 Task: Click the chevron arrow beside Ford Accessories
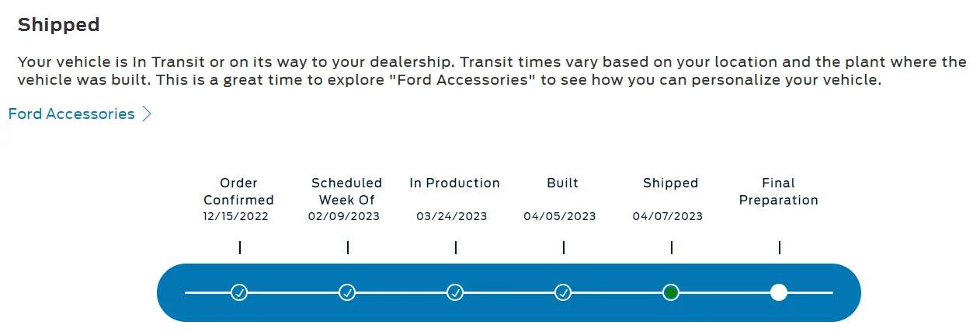tap(146, 114)
